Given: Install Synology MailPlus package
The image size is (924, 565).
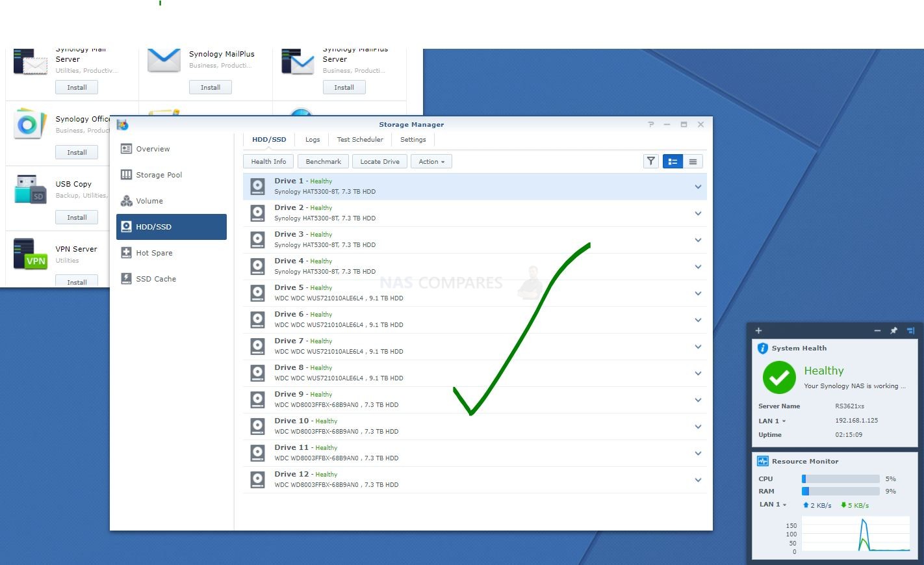Looking at the screenshot, I should point(211,87).
